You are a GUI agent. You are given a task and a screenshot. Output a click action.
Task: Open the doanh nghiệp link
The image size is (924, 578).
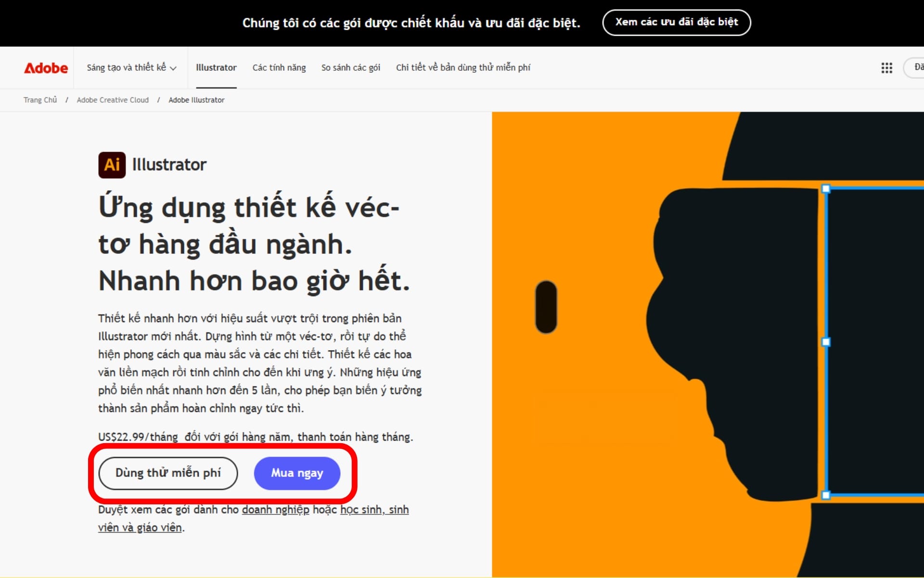pos(275,510)
